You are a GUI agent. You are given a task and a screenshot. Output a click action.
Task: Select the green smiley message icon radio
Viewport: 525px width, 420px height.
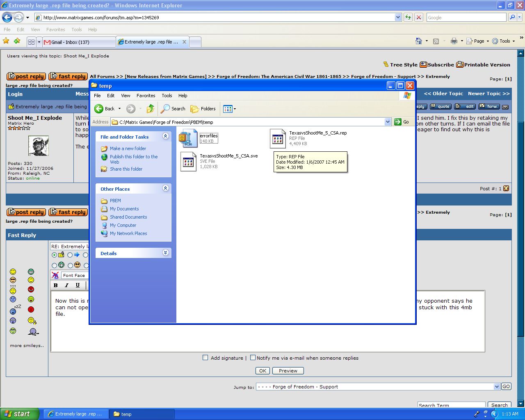tap(55, 265)
